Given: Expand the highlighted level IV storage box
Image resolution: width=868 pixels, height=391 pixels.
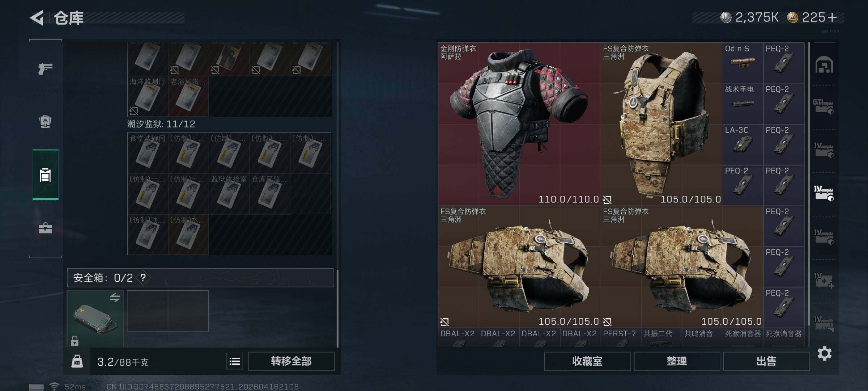Looking at the screenshot, I should click(x=824, y=193).
